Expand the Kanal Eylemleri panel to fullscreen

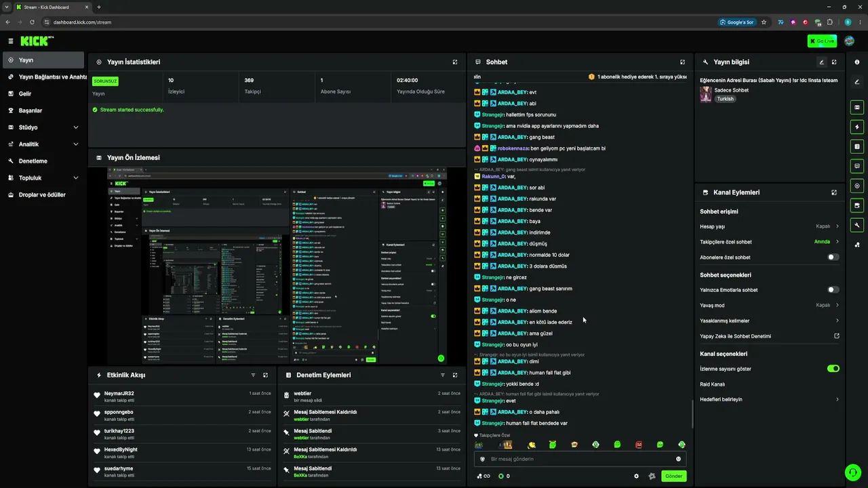pos(834,192)
